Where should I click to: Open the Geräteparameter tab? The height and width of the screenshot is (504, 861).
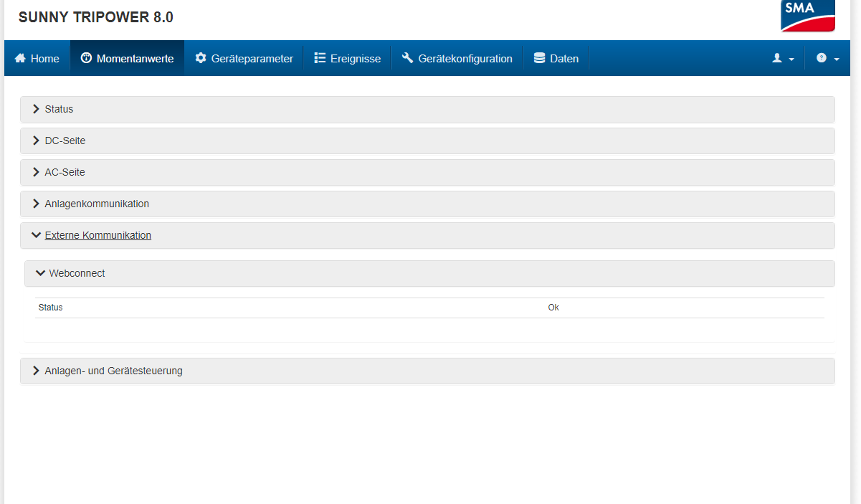pyautogui.click(x=244, y=58)
